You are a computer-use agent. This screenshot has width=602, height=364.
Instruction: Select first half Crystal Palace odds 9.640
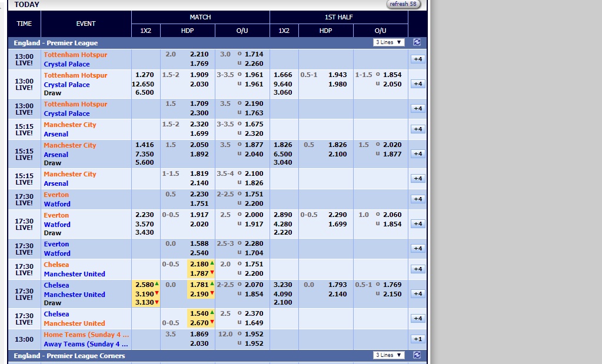pyautogui.click(x=283, y=84)
